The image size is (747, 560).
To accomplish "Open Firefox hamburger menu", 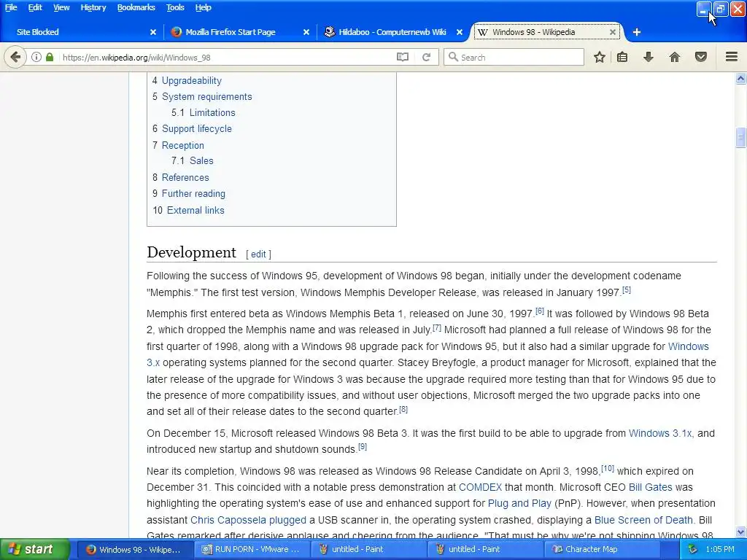I will click(x=732, y=57).
